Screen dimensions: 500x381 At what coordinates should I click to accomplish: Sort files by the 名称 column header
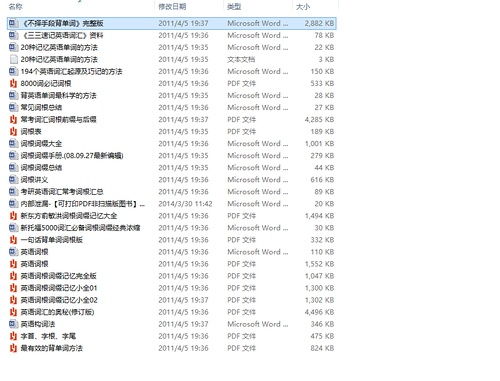click(15, 6)
